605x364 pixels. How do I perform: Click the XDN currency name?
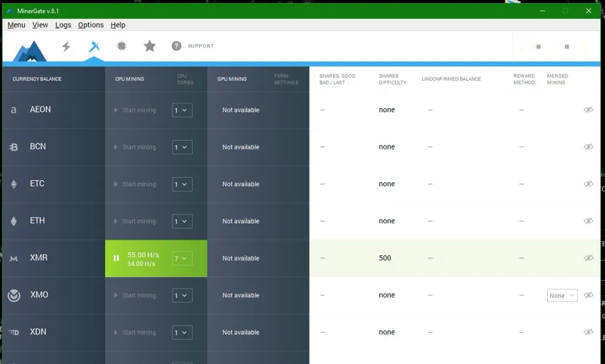click(x=38, y=331)
